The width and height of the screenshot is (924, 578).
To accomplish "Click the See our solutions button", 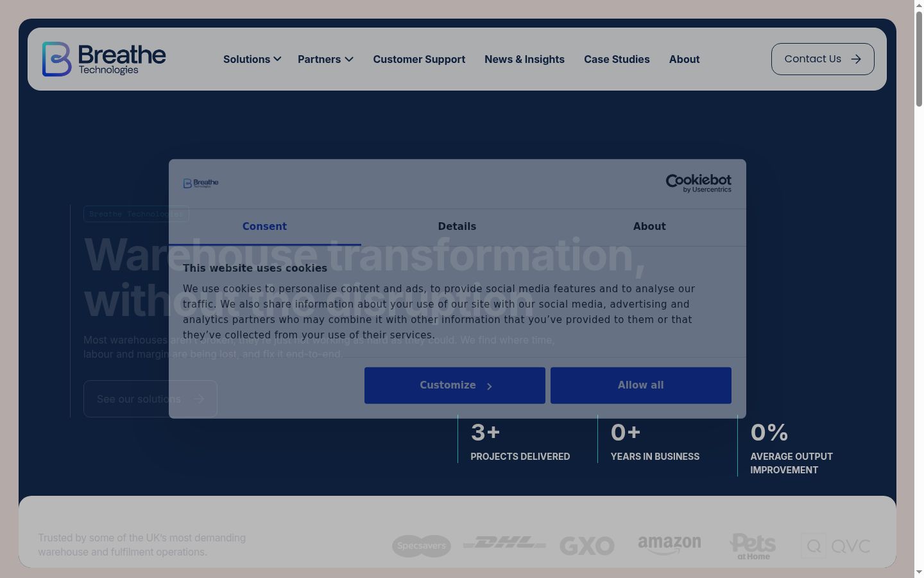I will (x=150, y=399).
